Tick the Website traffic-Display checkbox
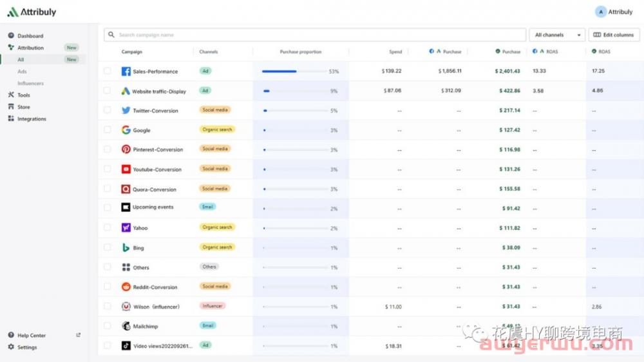Image resolution: width=644 pixels, height=362 pixels. point(107,90)
